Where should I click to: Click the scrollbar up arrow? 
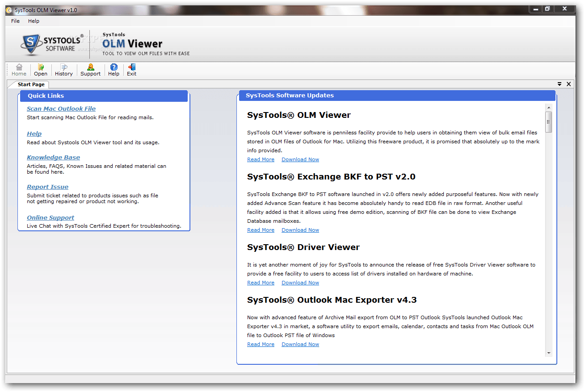click(x=548, y=107)
